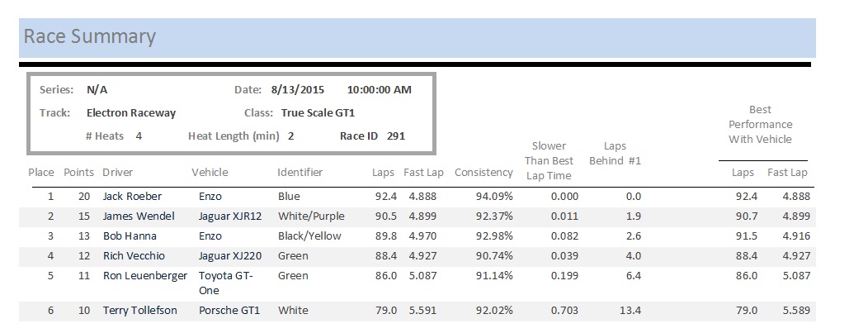868x333 pixels.
Task: Click slower-than-best value 0.011
Action: [x=564, y=216]
